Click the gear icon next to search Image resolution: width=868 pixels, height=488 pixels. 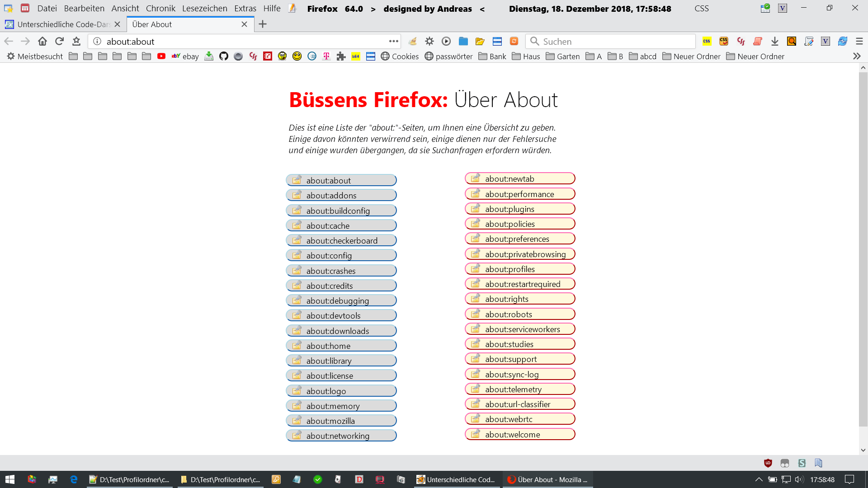[x=429, y=41]
